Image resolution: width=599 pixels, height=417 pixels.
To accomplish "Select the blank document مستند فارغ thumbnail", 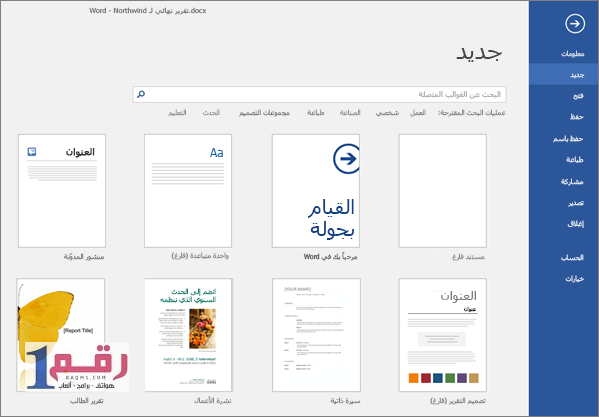I will [x=443, y=191].
